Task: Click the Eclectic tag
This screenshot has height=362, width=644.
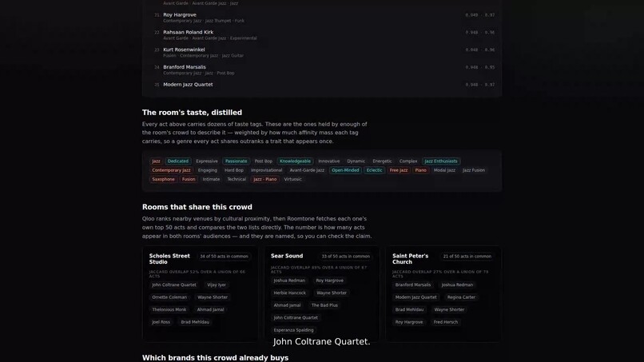Action: tap(374, 170)
